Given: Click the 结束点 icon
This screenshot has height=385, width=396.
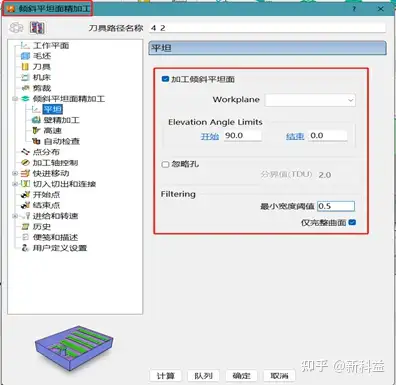Looking at the screenshot, I should pos(25,205).
